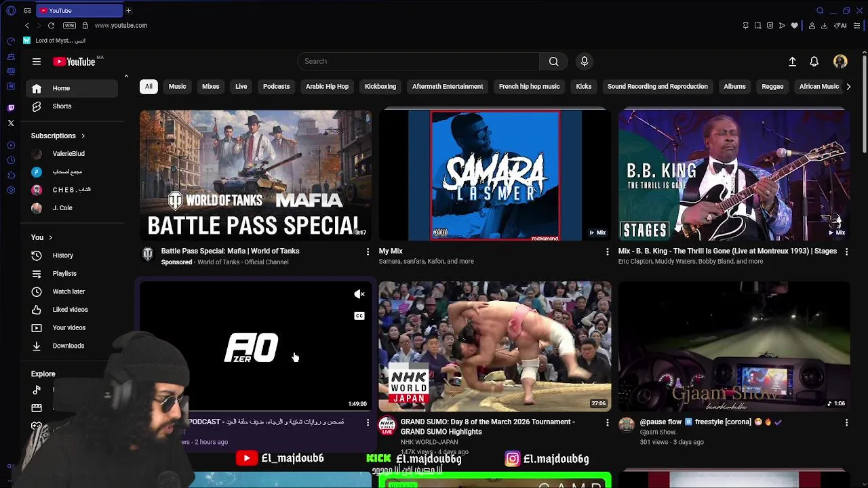Open options for @pause flow video
The height and width of the screenshot is (488, 868).
(846, 422)
